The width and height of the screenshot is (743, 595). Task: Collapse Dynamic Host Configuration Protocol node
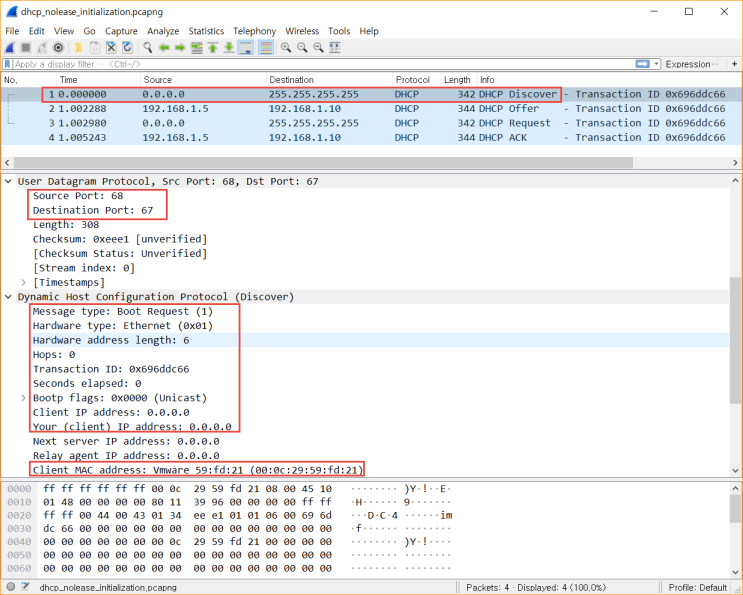8,297
